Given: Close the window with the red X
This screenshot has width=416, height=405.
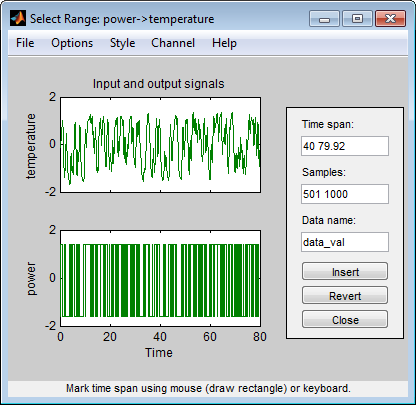Looking at the screenshot, I should click(x=390, y=18).
